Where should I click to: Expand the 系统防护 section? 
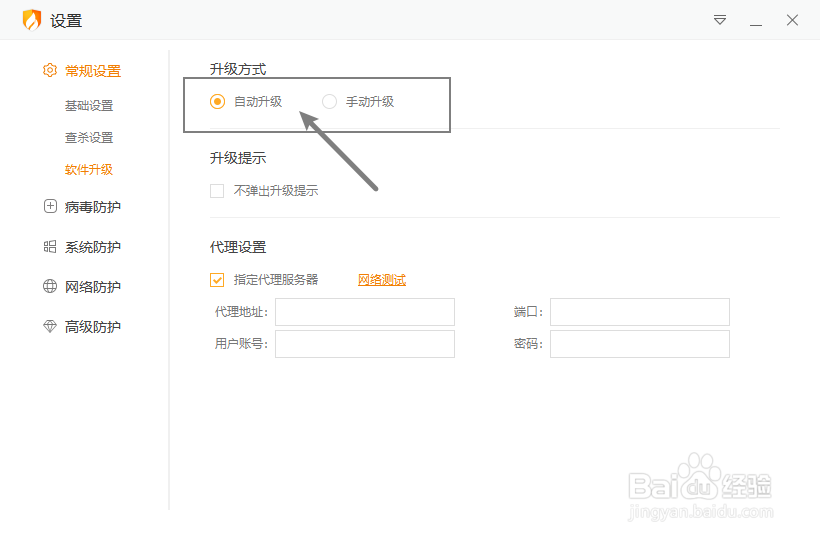(x=92, y=247)
